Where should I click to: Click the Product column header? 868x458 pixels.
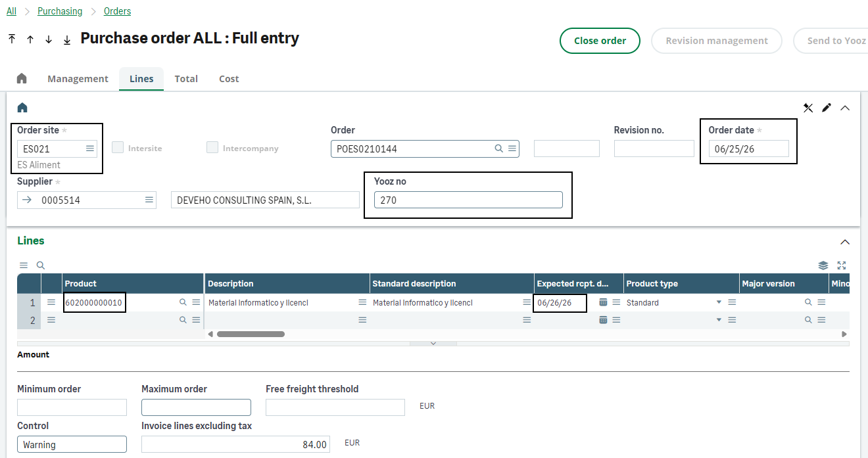click(133, 283)
